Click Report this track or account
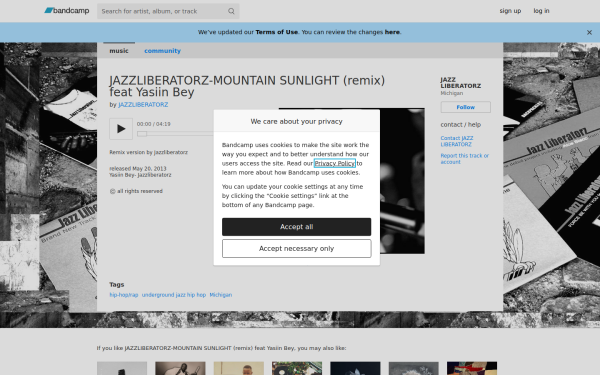Viewport: 600px width, 375px height. (464, 159)
